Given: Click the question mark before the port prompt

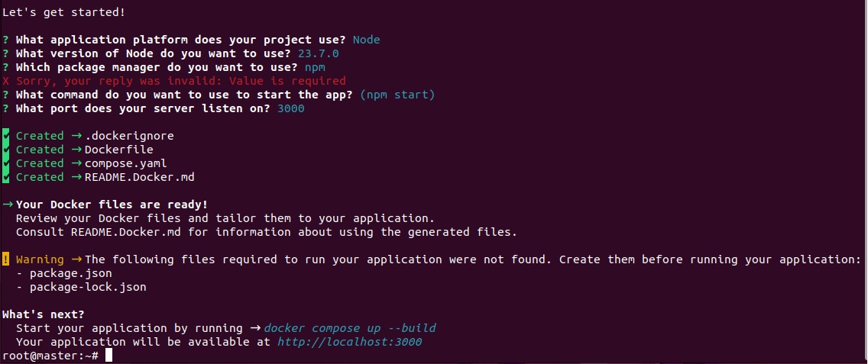Looking at the screenshot, I should click(x=6, y=108).
